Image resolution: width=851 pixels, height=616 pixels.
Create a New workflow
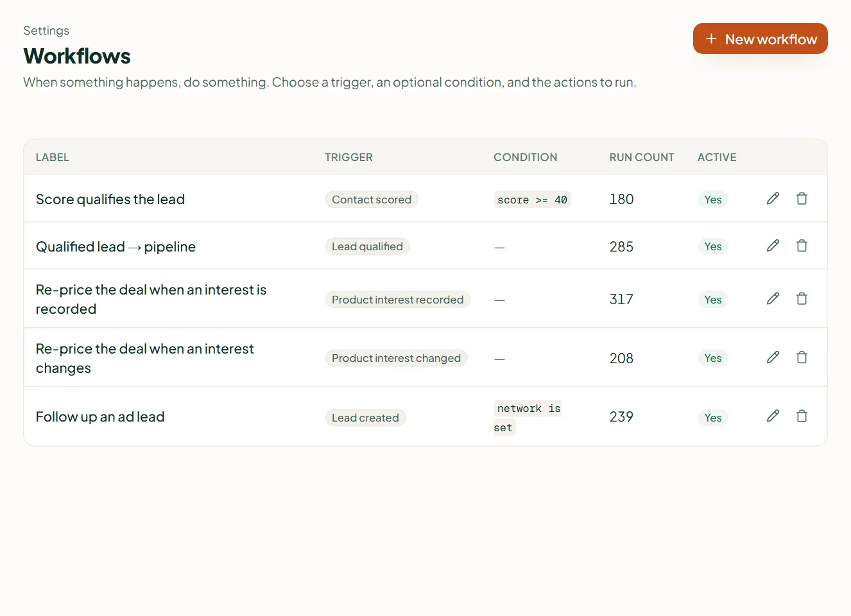760,38
